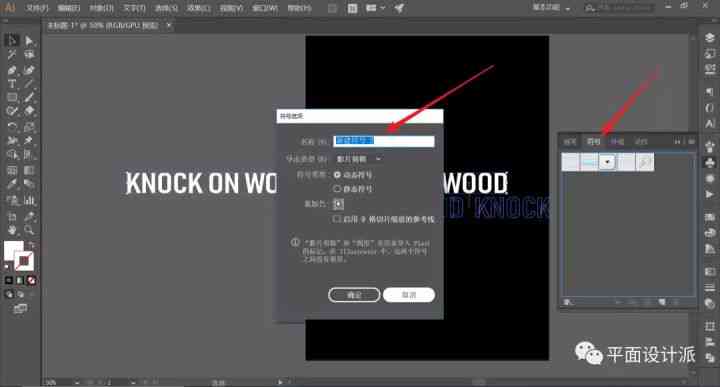
Task: Click the white Fill color swatch
Action: pos(13,250)
